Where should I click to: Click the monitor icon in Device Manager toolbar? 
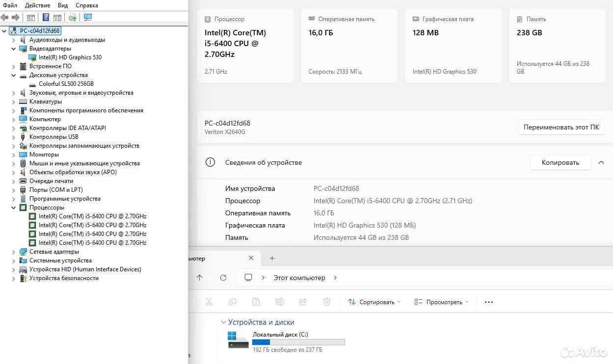point(88,18)
